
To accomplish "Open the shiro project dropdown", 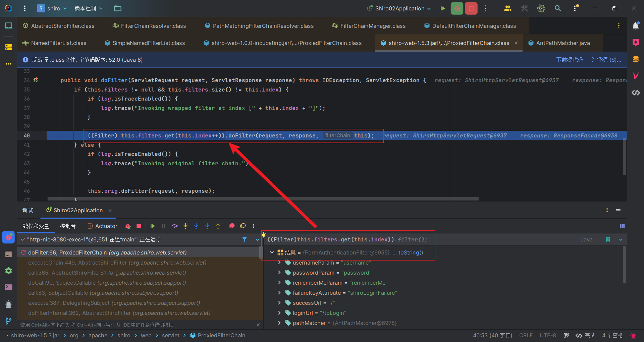I will pos(52,8).
